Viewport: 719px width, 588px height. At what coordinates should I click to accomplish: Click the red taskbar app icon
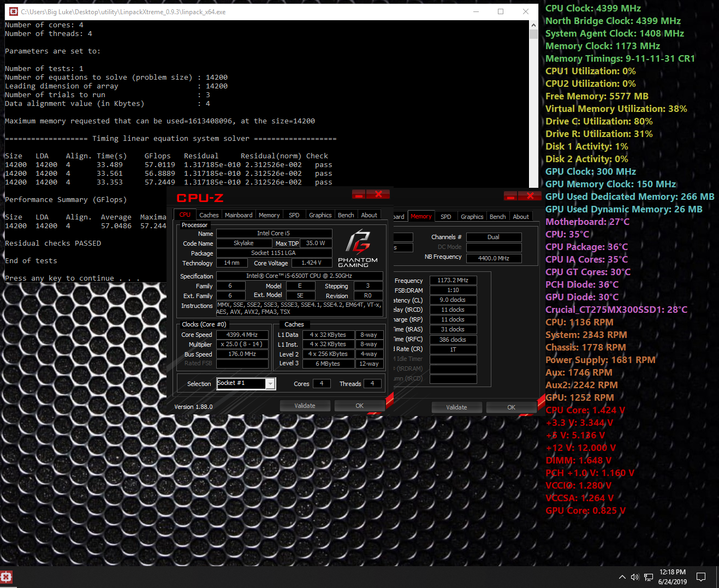pyautogui.click(x=7, y=577)
